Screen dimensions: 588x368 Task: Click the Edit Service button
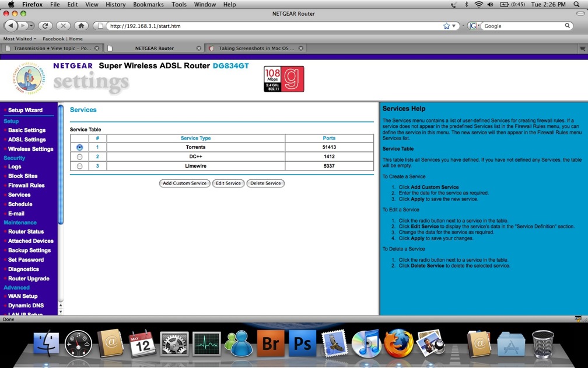coord(228,183)
